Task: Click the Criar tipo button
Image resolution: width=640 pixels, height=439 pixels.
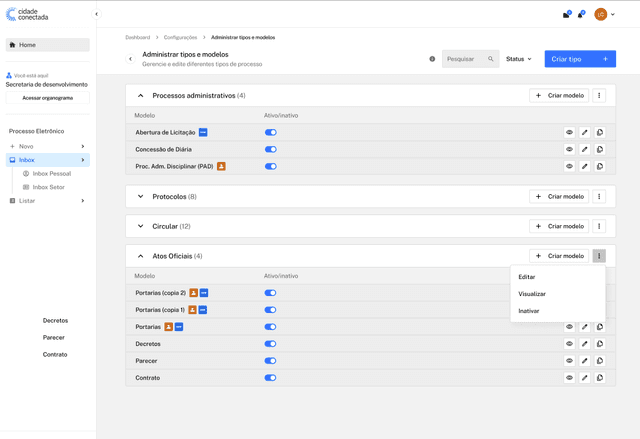Action: click(580, 59)
